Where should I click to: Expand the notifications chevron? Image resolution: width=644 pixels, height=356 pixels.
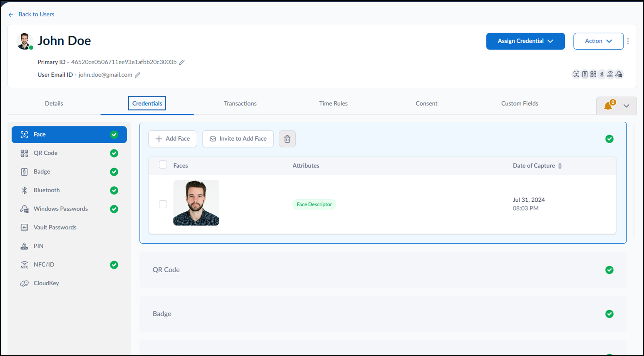pos(626,106)
